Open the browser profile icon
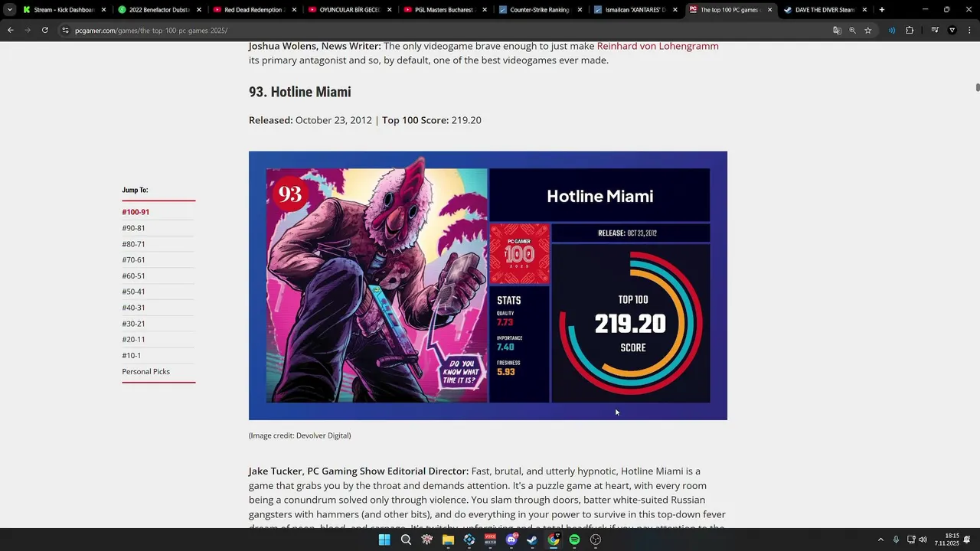 (x=952, y=30)
